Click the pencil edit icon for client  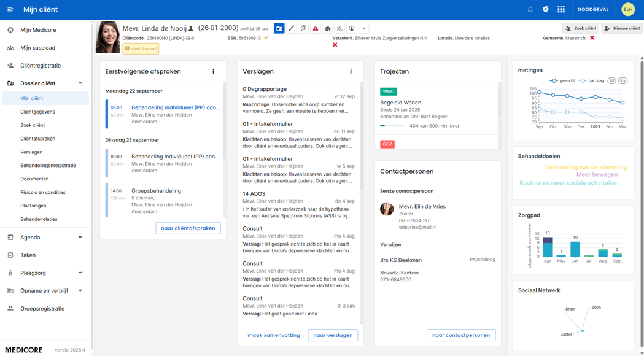[291, 28]
